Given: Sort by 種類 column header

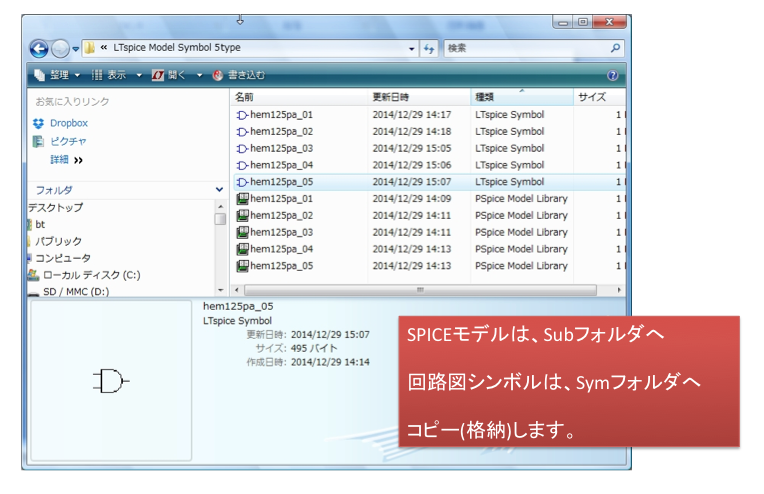Looking at the screenshot, I should (522, 97).
